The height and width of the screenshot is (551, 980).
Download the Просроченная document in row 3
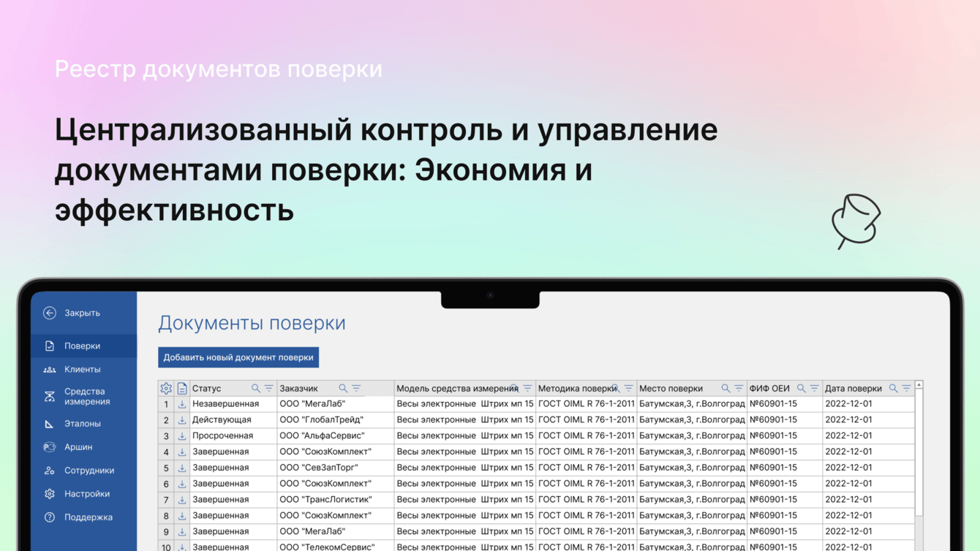tap(182, 436)
